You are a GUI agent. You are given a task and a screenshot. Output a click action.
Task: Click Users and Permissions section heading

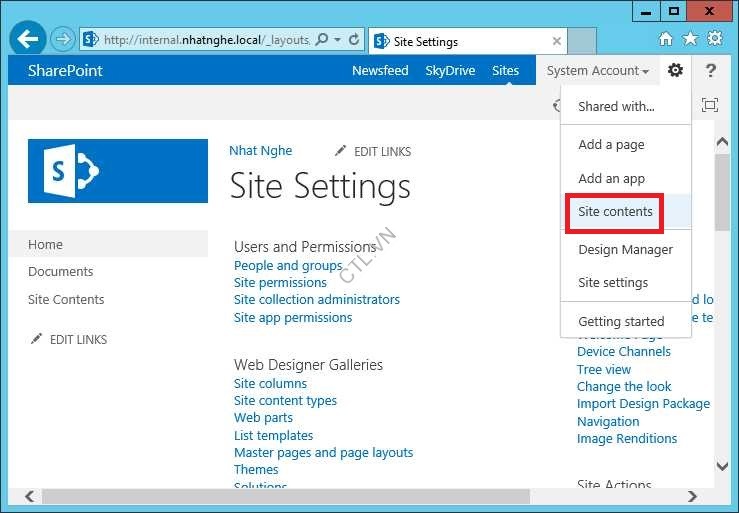pyautogui.click(x=305, y=247)
